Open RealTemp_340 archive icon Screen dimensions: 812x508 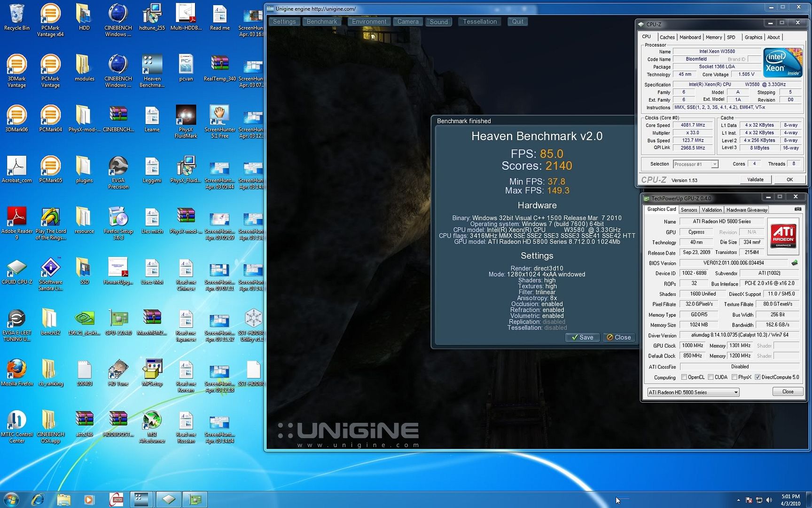coord(219,68)
